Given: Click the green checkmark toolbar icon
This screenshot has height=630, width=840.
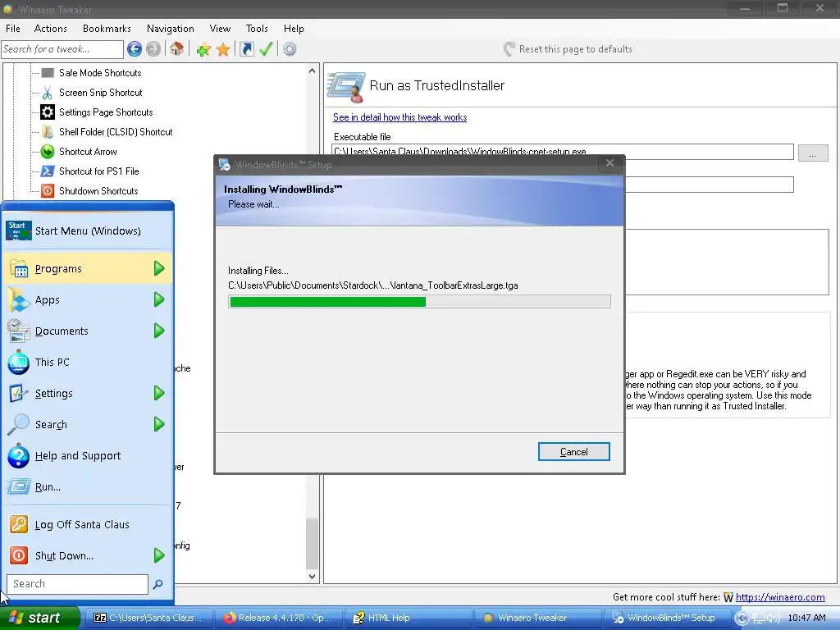Looking at the screenshot, I should (x=266, y=49).
